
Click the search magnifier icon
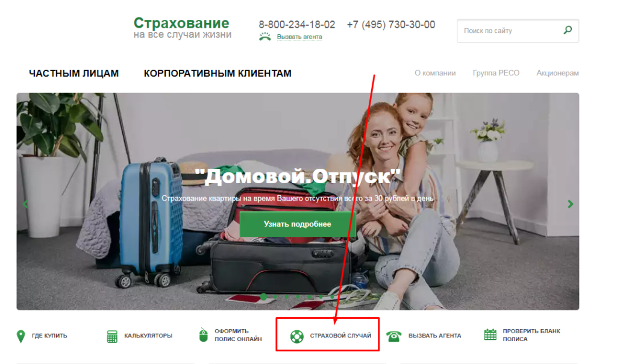[568, 30]
